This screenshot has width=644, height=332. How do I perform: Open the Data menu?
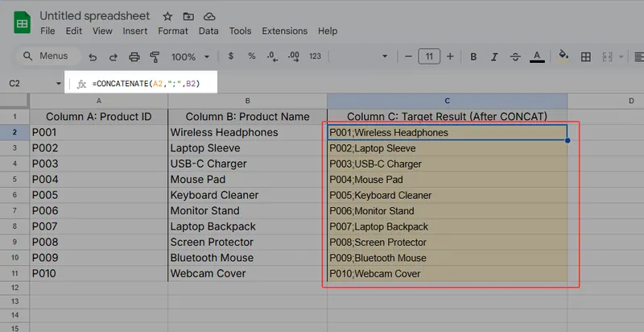click(x=208, y=31)
